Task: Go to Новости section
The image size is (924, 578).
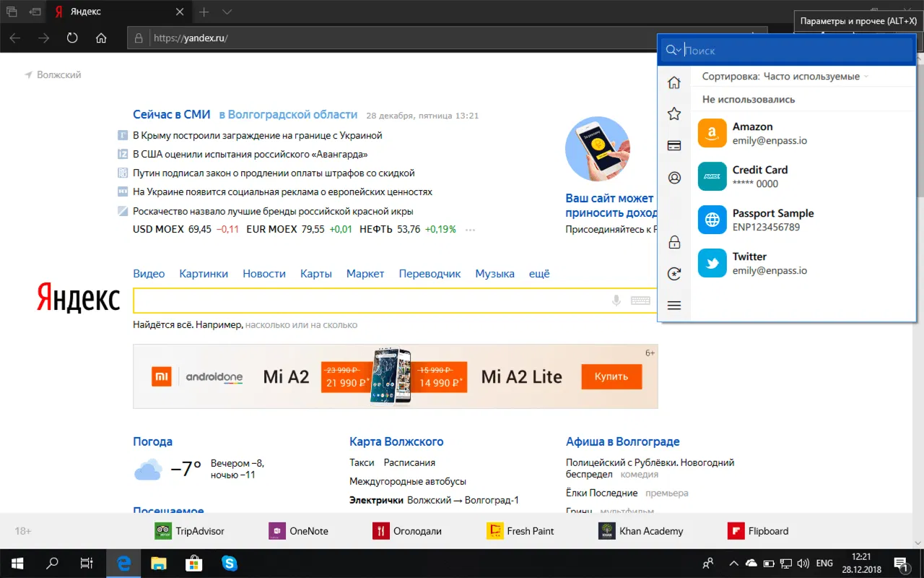Action: [264, 274]
